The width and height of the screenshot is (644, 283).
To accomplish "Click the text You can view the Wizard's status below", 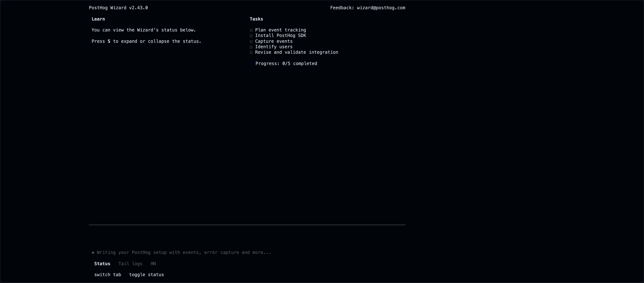I will (144, 30).
